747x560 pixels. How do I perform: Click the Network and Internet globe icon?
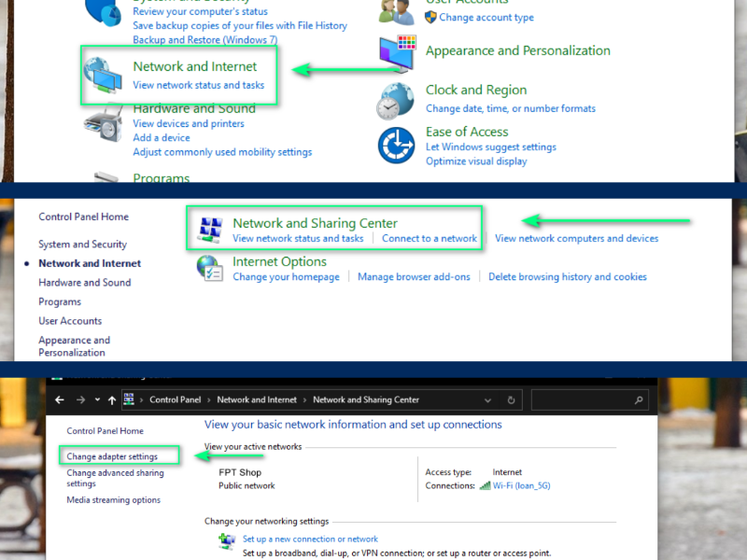(x=103, y=75)
